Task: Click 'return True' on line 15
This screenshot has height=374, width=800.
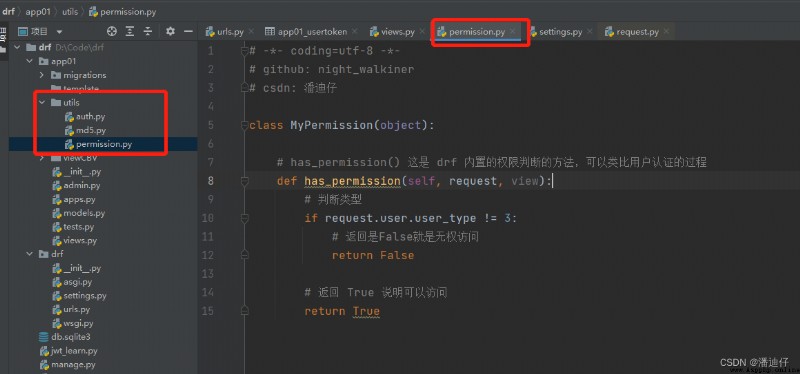Action: click(x=342, y=311)
